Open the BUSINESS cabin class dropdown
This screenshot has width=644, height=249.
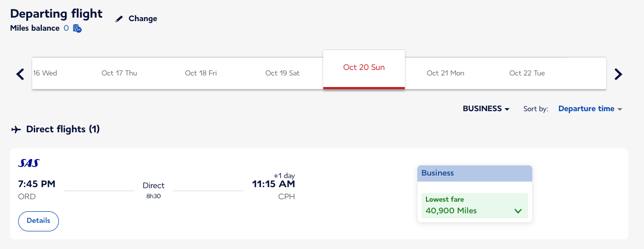[486, 109]
